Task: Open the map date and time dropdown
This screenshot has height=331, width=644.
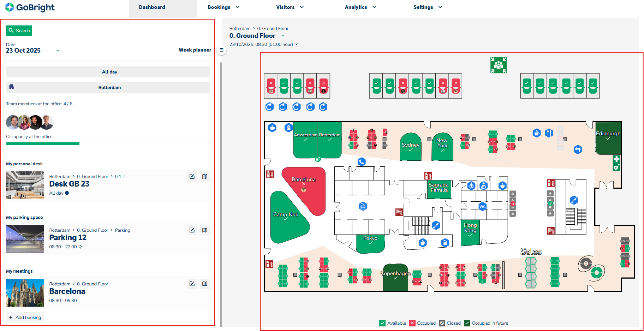Action: click(x=297, y=45)
